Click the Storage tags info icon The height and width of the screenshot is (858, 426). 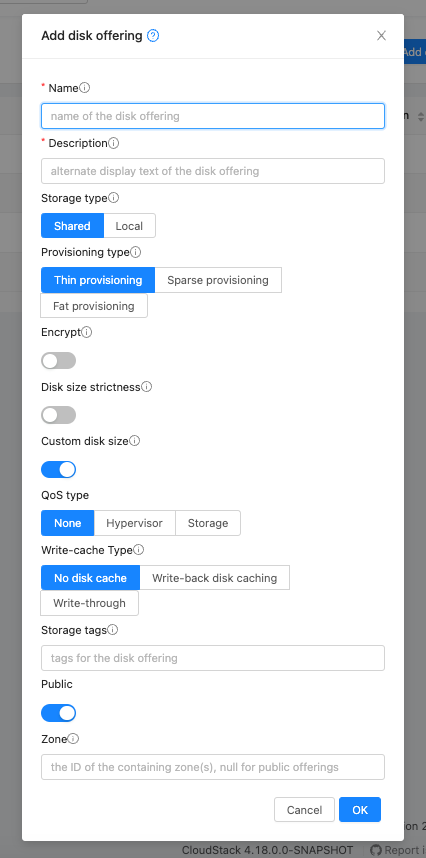tap(113, 630)
